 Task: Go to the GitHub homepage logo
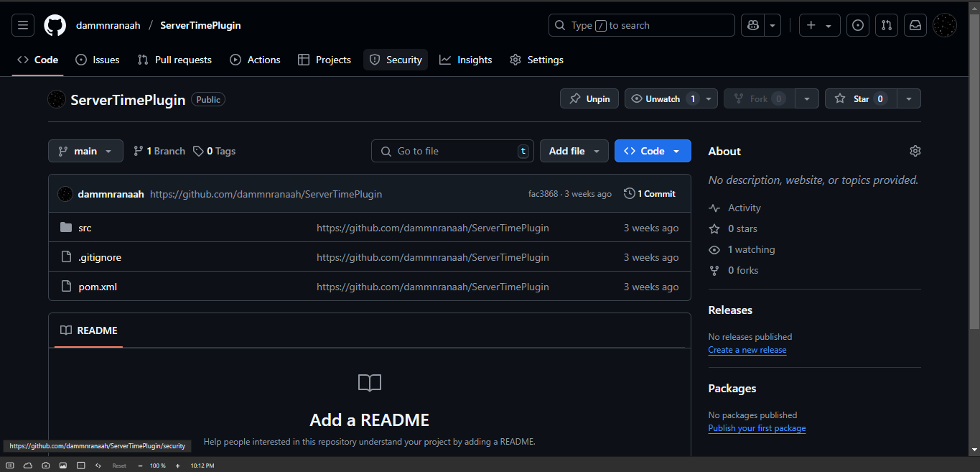tap(55, 25)
